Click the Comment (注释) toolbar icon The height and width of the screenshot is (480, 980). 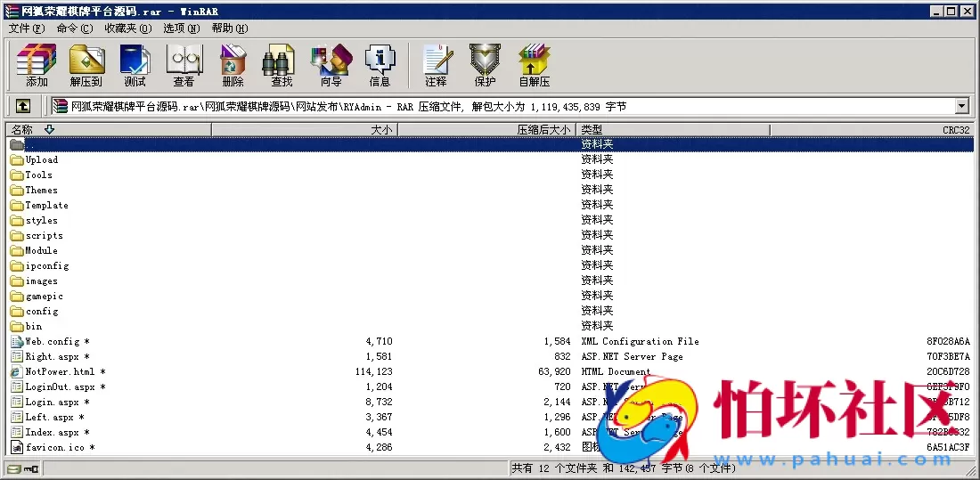pyautogui.click(x=436, y=65)
